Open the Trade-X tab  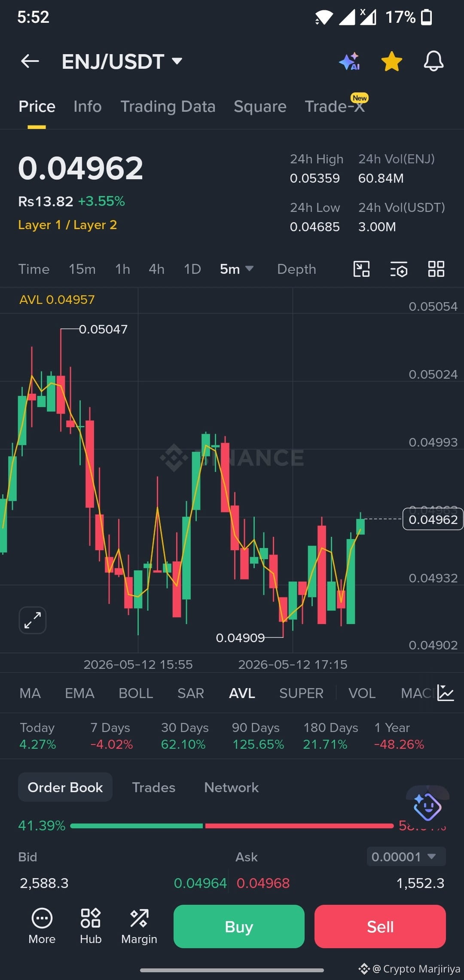335,106
